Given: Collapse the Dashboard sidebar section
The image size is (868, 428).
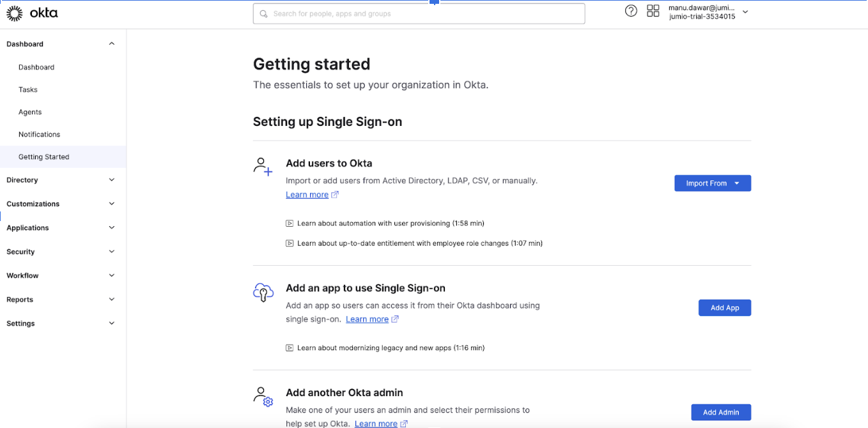Looking at the screenshot, I should (112, 44).
